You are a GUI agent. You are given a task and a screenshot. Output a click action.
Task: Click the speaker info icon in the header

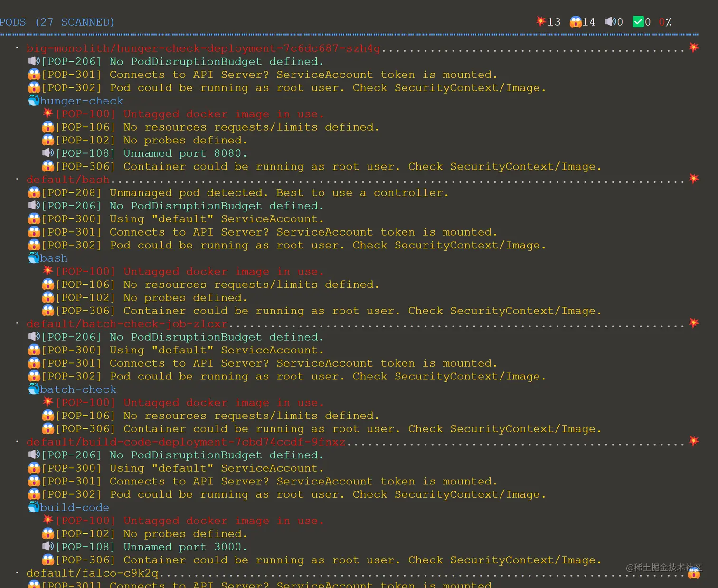[x=610, y=21]
